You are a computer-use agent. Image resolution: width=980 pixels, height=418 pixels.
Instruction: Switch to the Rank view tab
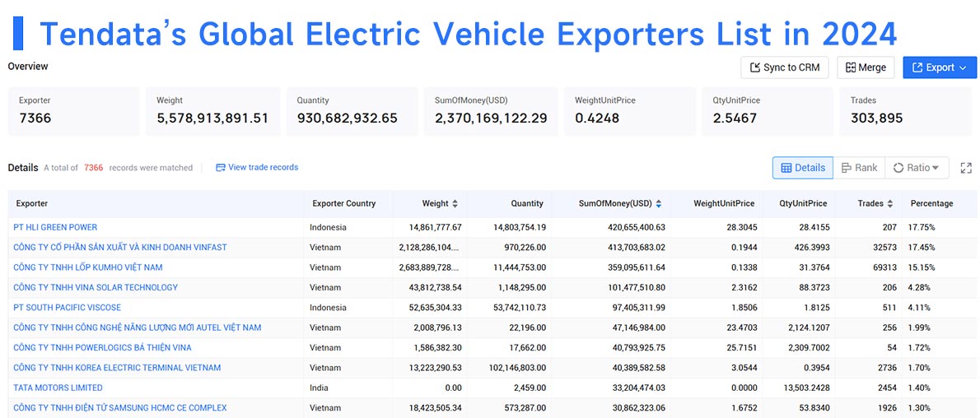860,168
